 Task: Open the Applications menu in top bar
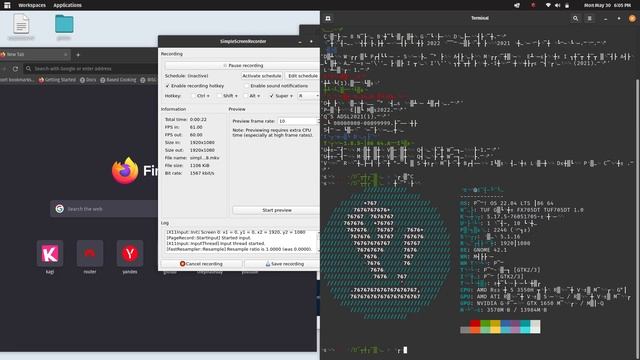point(67,5)
